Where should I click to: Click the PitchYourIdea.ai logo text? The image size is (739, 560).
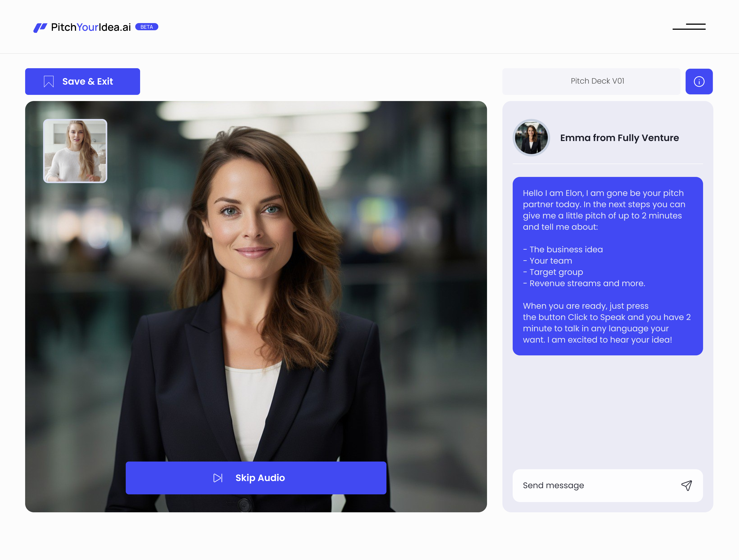(x=91, y=27)
